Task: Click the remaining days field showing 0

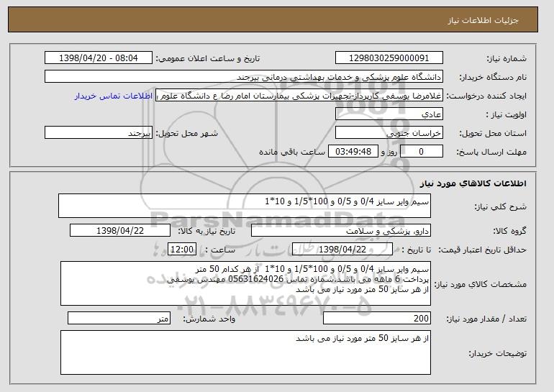Action: pos(421,152)
